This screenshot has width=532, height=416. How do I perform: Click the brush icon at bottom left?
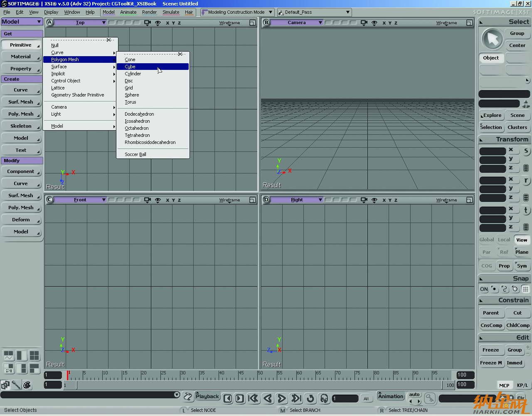(x=16, y=385)
